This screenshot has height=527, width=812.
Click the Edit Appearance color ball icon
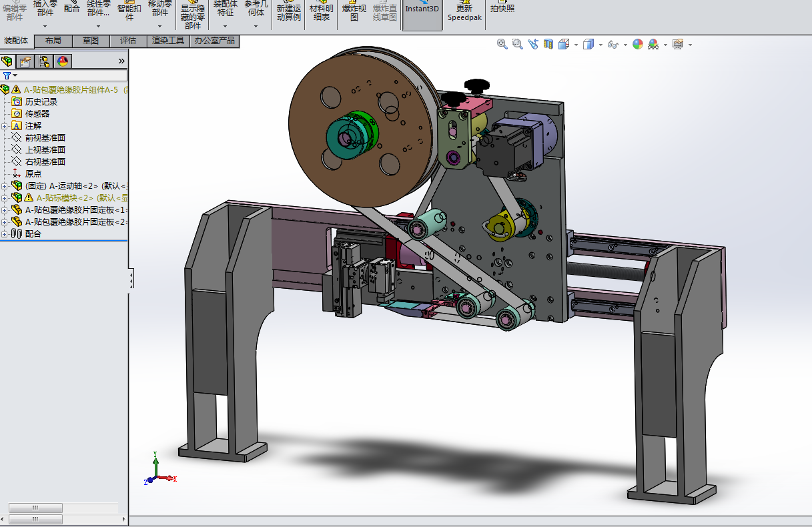[x=638, y=45]
